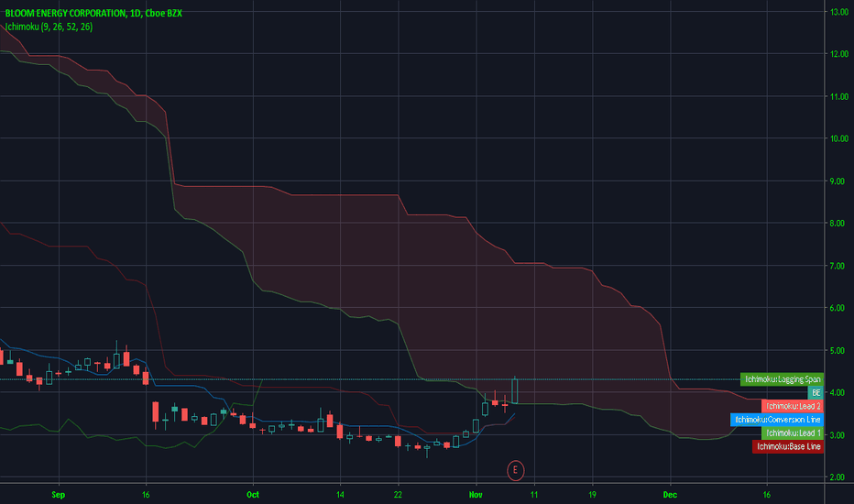Click the Ichimoku:Lagging Span label
854x504 pixels.
[782, 379]
